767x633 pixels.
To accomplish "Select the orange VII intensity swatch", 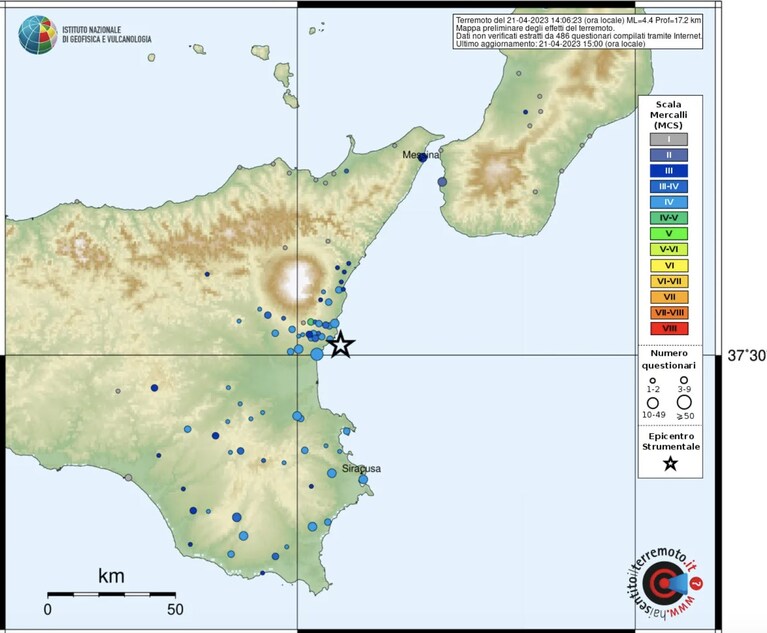I will click(x=669, y=297).
